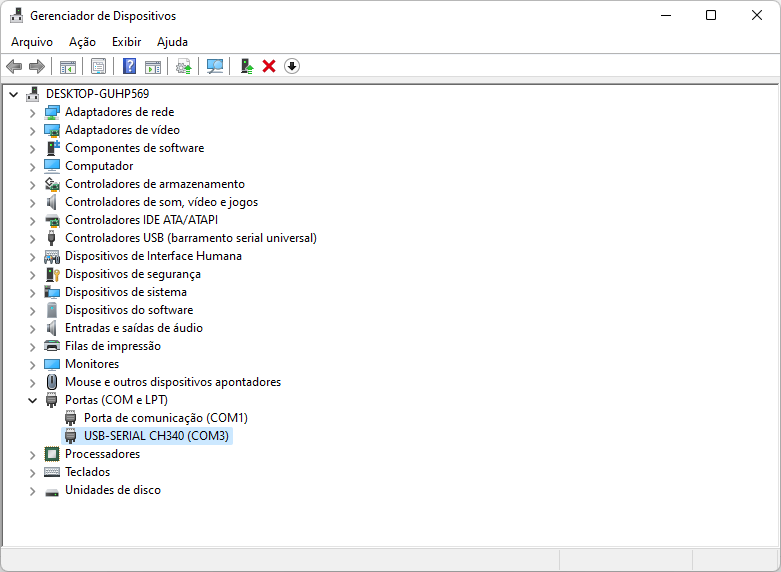Collapse the DESKTOP-GUHP569 root node
Image resolution: width=781 pixels, height=572 pixels.
[13, 94]
